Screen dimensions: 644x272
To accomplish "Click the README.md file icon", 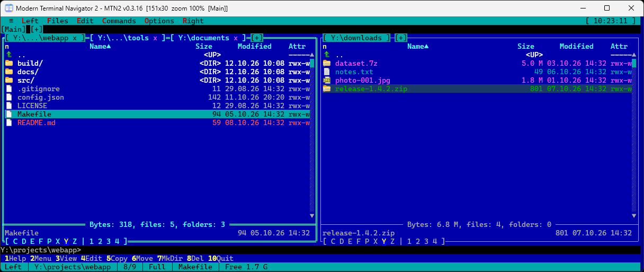I will click(8, 122).
